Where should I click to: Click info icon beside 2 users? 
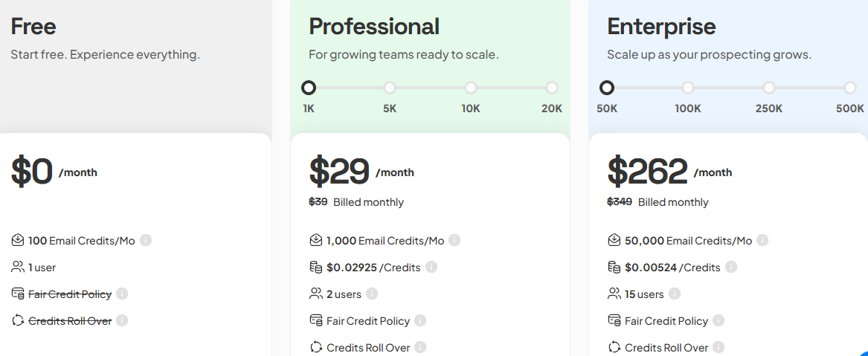pyautogui.click(x=372, y=294)
